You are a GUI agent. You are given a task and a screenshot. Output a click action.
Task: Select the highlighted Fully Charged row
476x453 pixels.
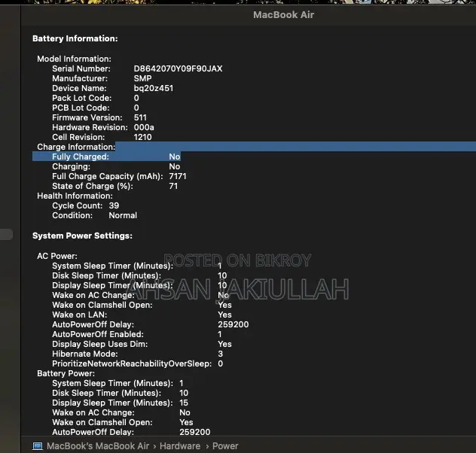coord(106,157)
